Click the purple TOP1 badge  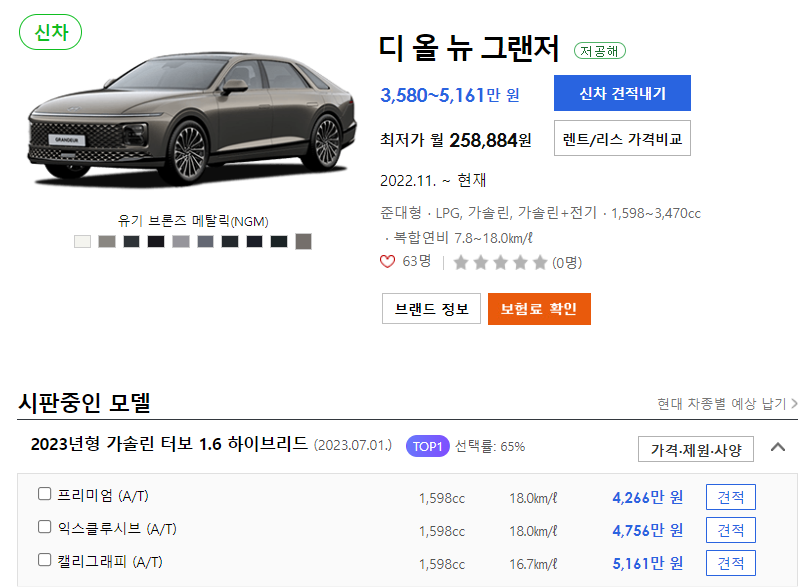(428, 446)
